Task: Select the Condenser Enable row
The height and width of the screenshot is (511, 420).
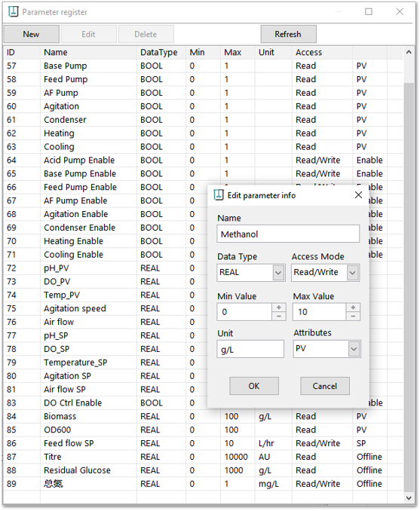Action: (x=106, y=228)
